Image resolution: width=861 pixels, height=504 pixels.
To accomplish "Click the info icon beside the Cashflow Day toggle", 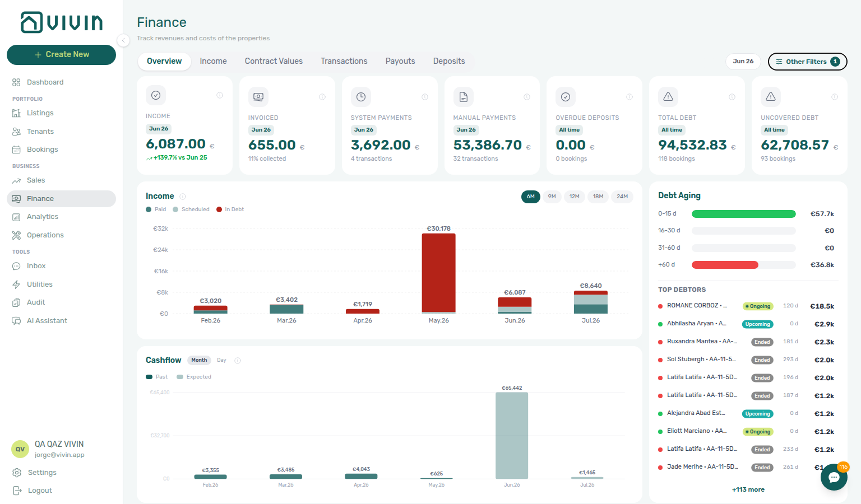I will point(238,361).
